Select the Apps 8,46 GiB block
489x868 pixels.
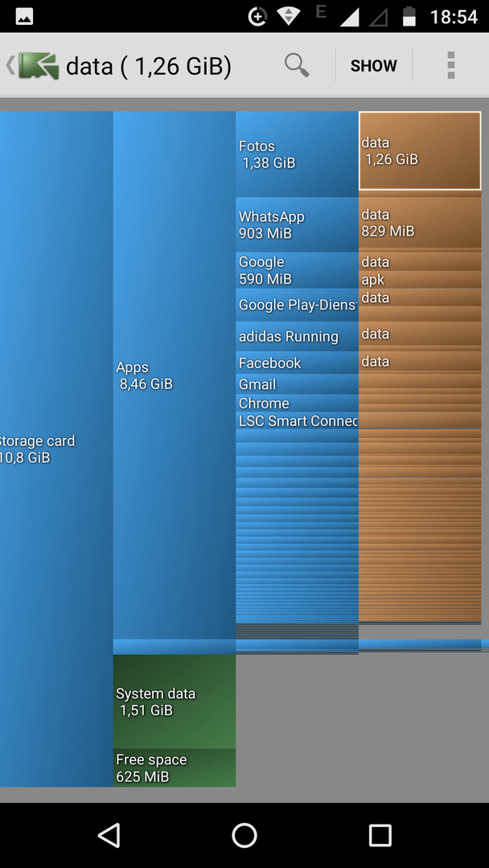tap(175, 375)
